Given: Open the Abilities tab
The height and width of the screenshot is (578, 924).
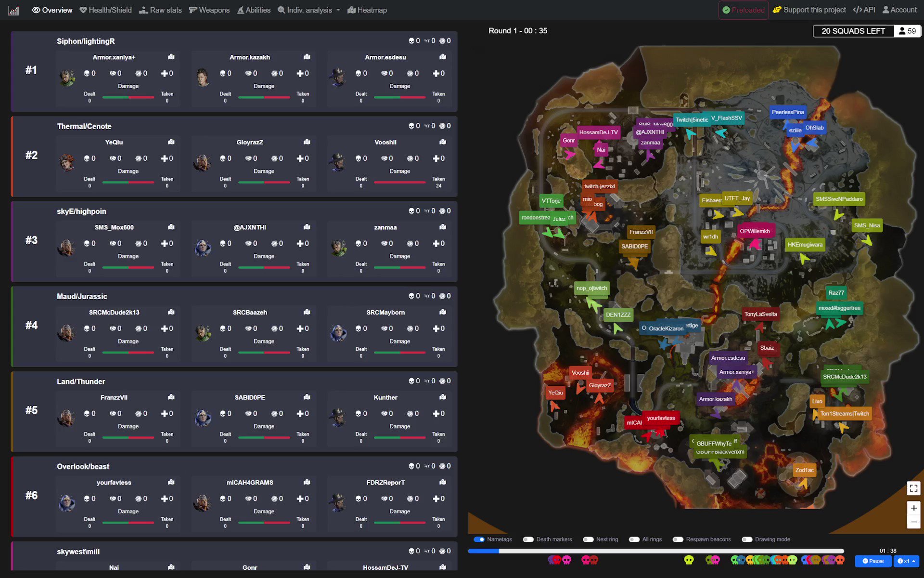Looking at the screenshot, I should point(254,10).
